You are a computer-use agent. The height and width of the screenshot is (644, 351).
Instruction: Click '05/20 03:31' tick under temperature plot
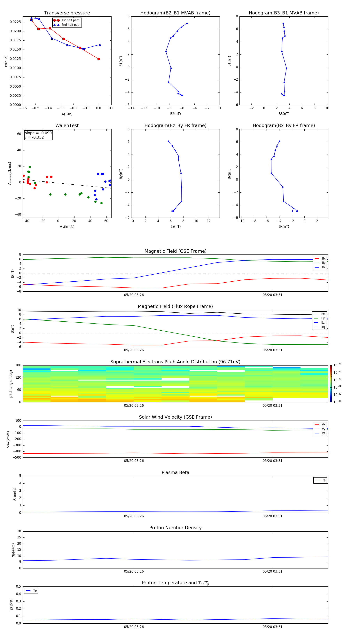pyautogui.click(x=273, y=627)
